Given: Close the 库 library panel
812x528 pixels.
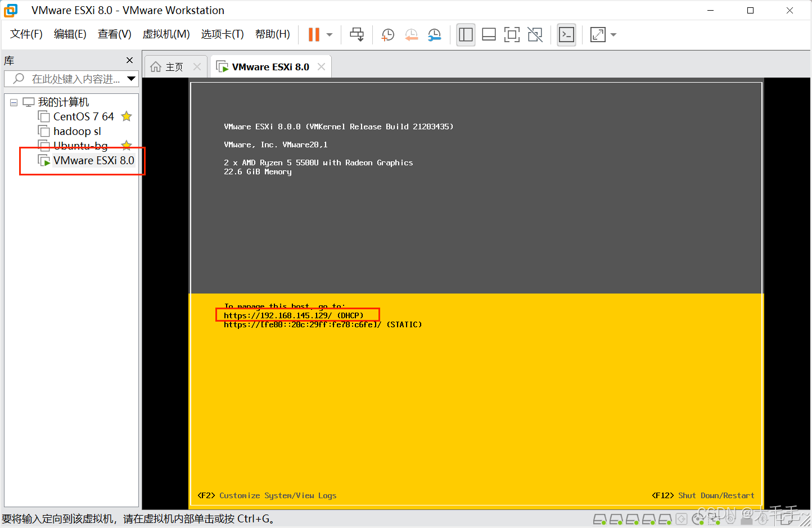Looking at the screenshot, I should pyautogui.click(x=130, y=60).
